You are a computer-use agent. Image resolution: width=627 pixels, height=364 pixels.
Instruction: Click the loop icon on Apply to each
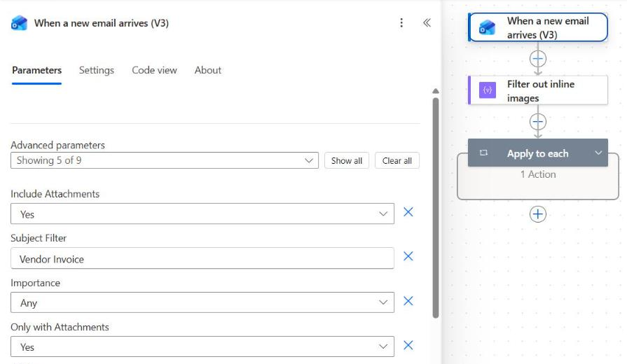click(x=483, y=153)
